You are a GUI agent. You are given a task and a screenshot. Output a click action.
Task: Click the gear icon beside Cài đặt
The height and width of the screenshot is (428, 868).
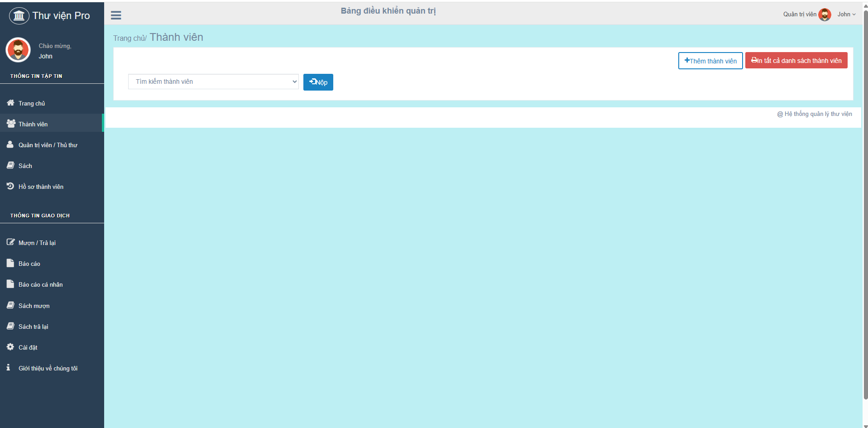[x=10, y=347]
